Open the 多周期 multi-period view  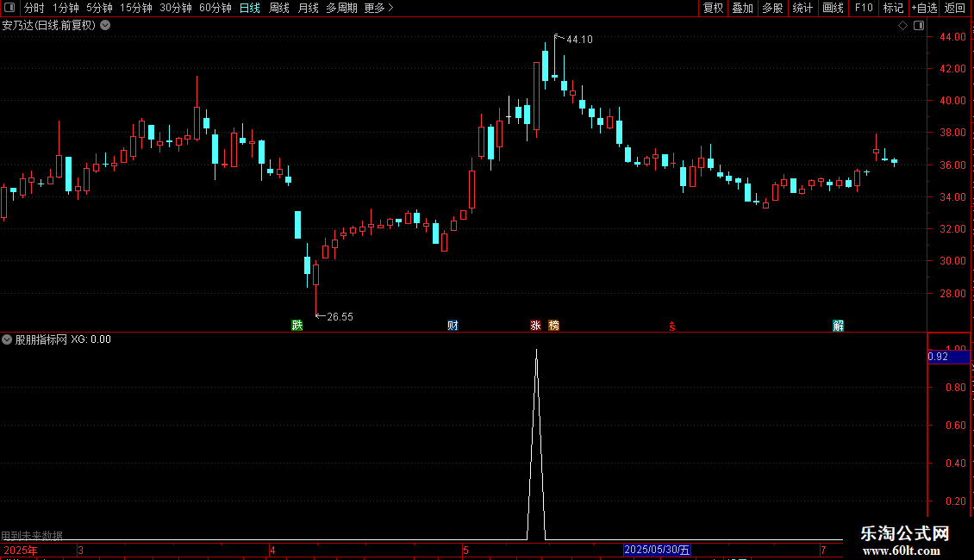click(x=341, y=8)
